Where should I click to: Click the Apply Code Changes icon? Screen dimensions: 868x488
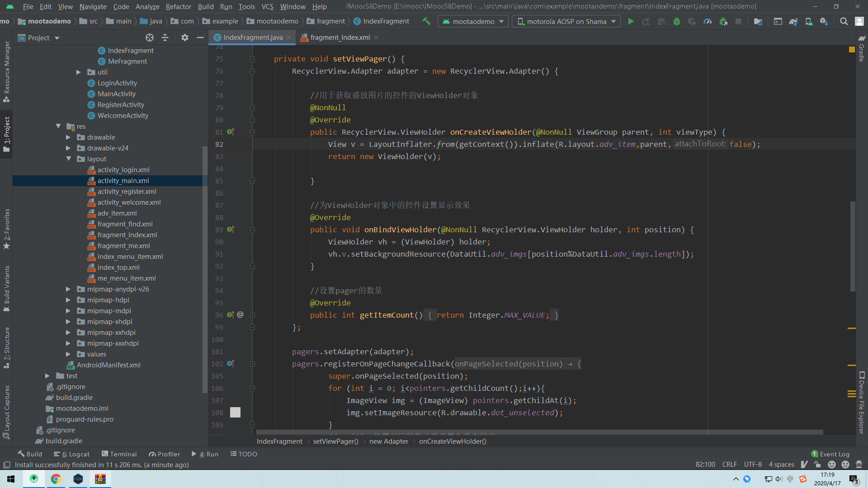point(661,21)
